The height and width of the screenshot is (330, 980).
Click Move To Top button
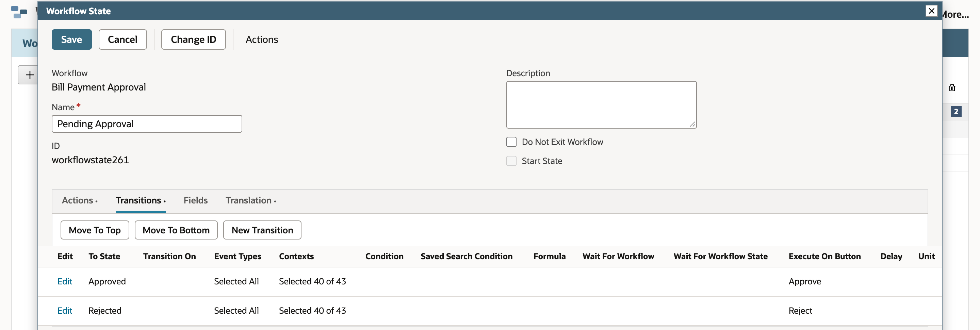coord(95,230)
